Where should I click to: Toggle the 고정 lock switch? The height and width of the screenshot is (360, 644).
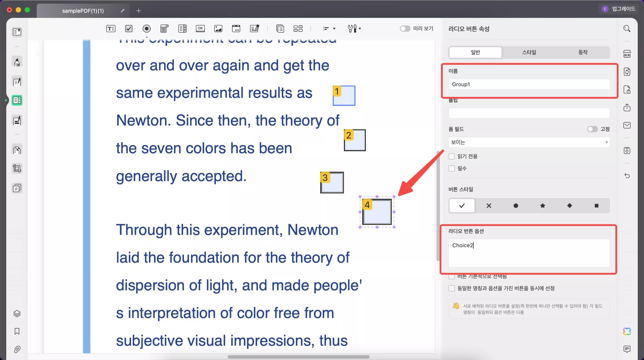click(592, 129)
